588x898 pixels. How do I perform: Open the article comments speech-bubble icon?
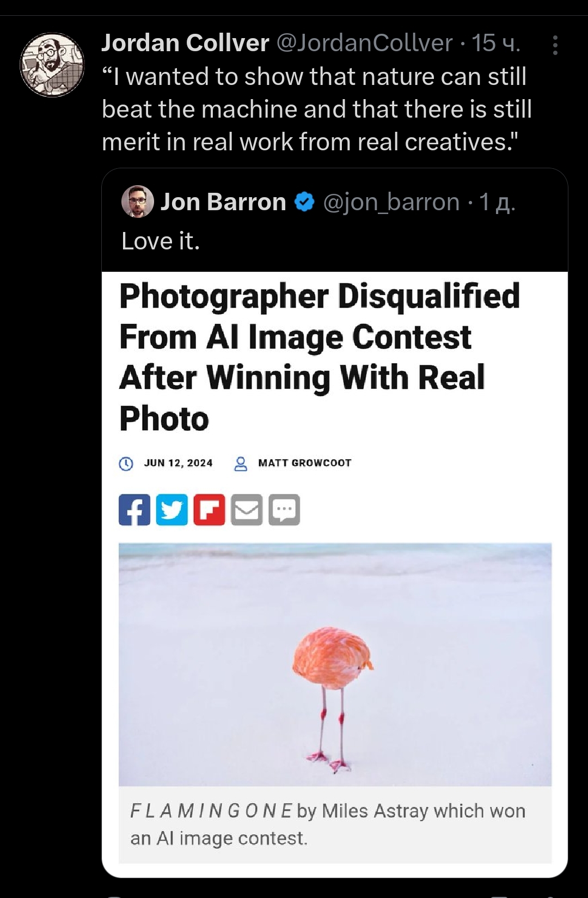(x=284, y=510)
